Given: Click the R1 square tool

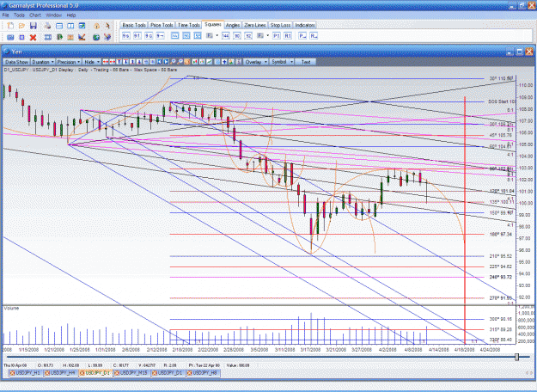Looking at the screenshot, I should pyautogui.click(x=288, y=35).
